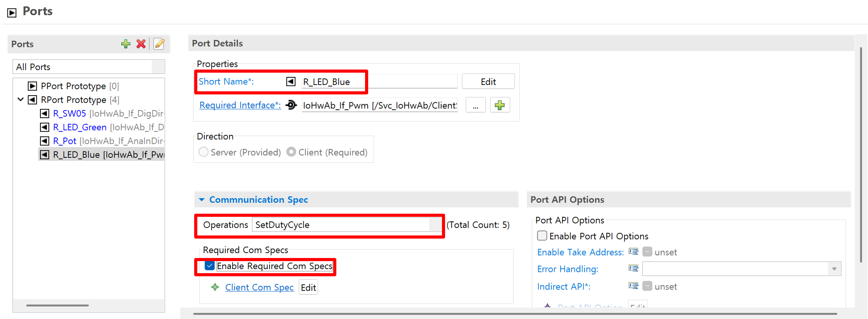Click Enable Take Address list icon
The width and height of the screenshot is (868, 319).
633,252
